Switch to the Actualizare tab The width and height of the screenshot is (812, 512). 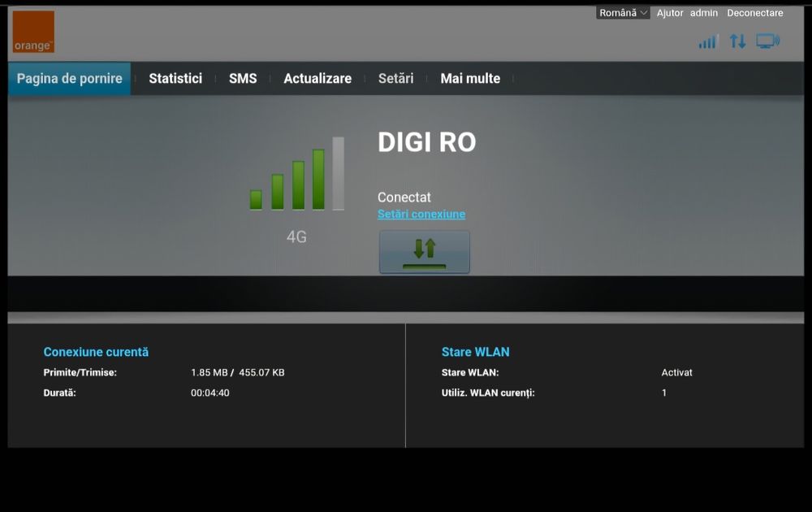click(x=317, y=78)
